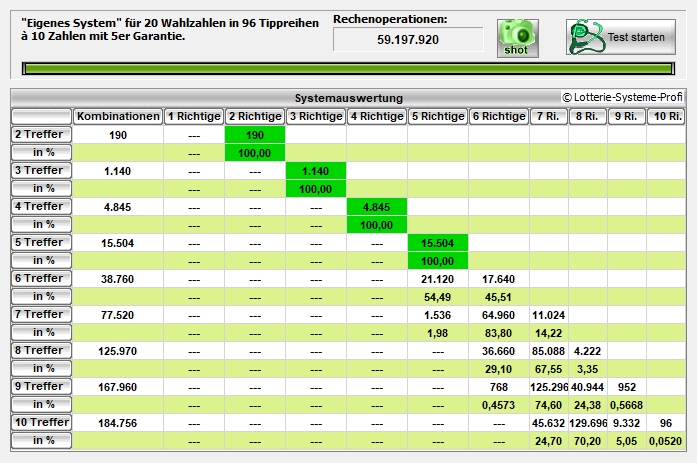The width and height of the screenshot is (697, 463).
Task: Click the percentage value 45,51
Action: point(498,297)
